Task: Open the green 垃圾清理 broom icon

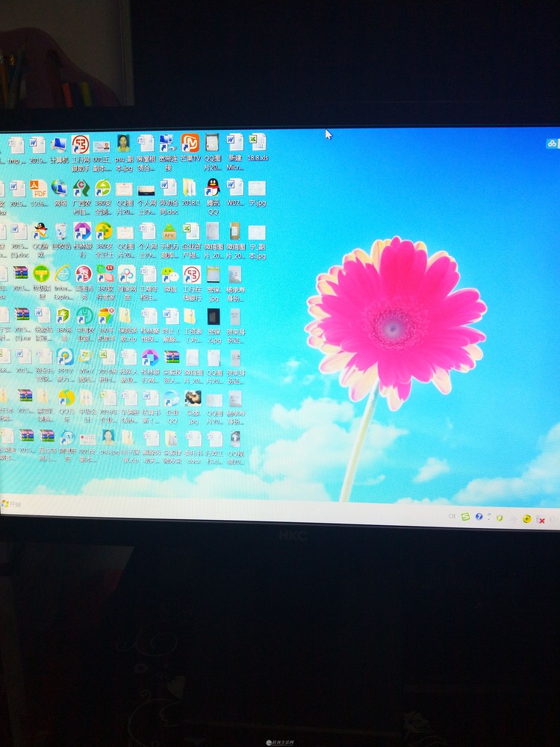Action: pyautogui.click(x=41, y=283)
